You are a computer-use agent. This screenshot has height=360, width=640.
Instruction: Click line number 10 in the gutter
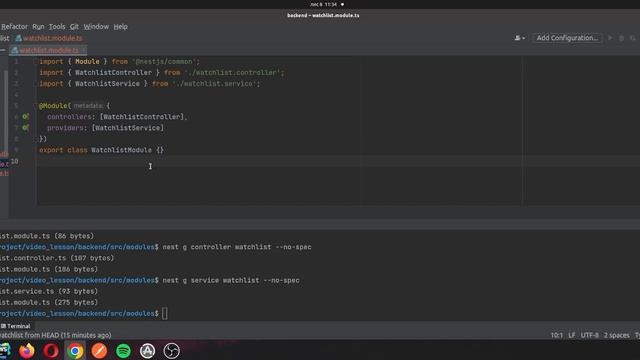click(x=14, y=161)
